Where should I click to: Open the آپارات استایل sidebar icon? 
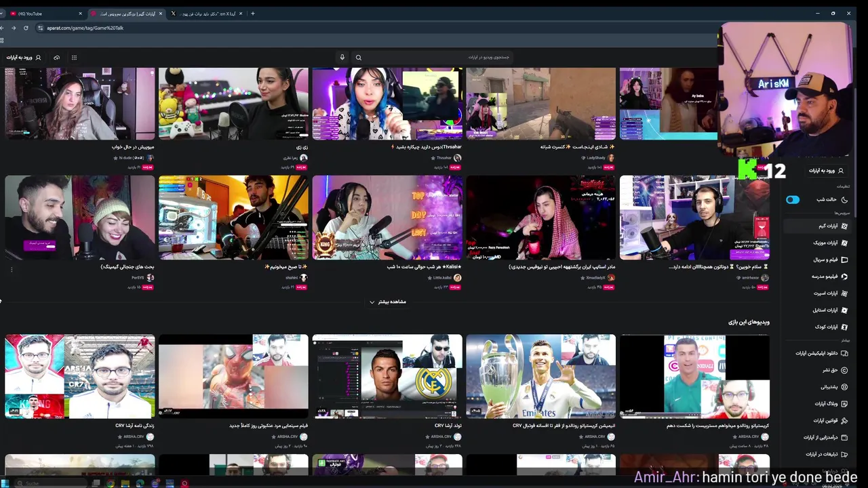tap(844, 310)
